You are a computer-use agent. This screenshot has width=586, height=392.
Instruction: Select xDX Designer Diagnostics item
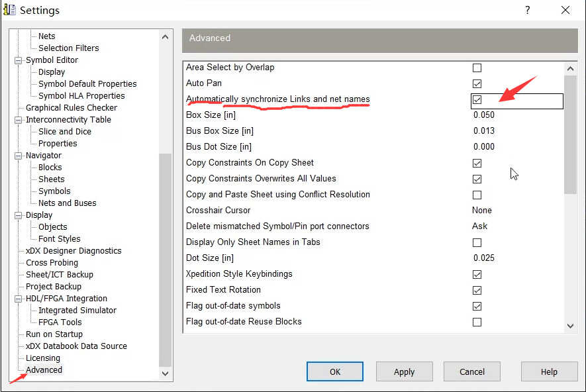[73, 251]
